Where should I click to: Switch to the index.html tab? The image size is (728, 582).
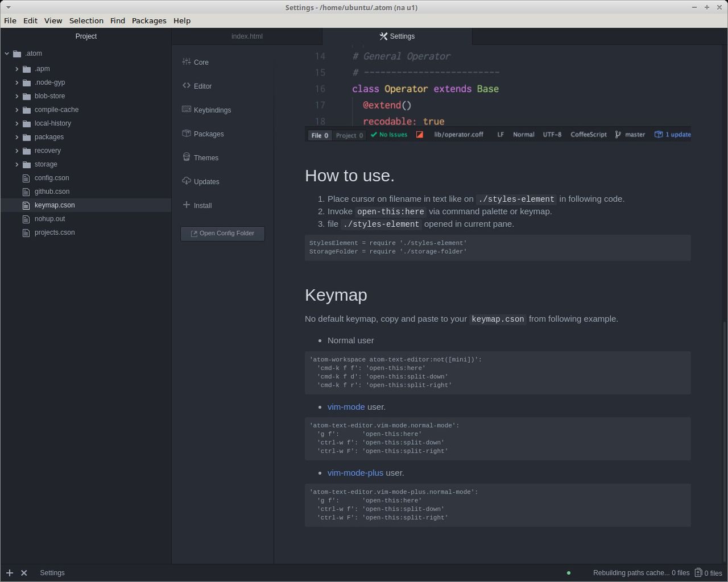(x=247, y=36)
